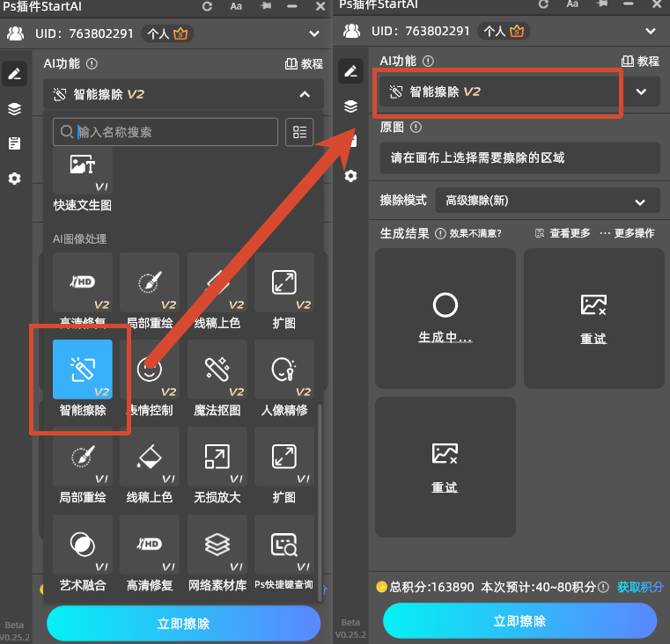Refresh the right StartAI panel
The height and width of the screenshot is (644, 670).
(x=543, y=4)
